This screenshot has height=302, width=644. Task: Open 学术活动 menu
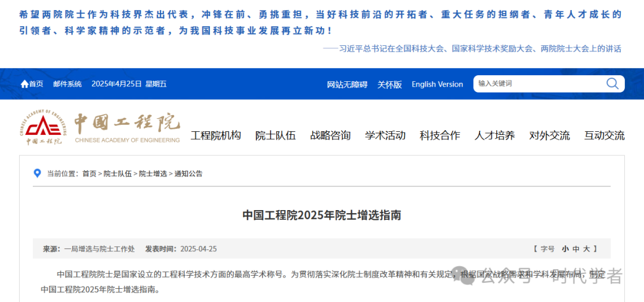point(385,135)
